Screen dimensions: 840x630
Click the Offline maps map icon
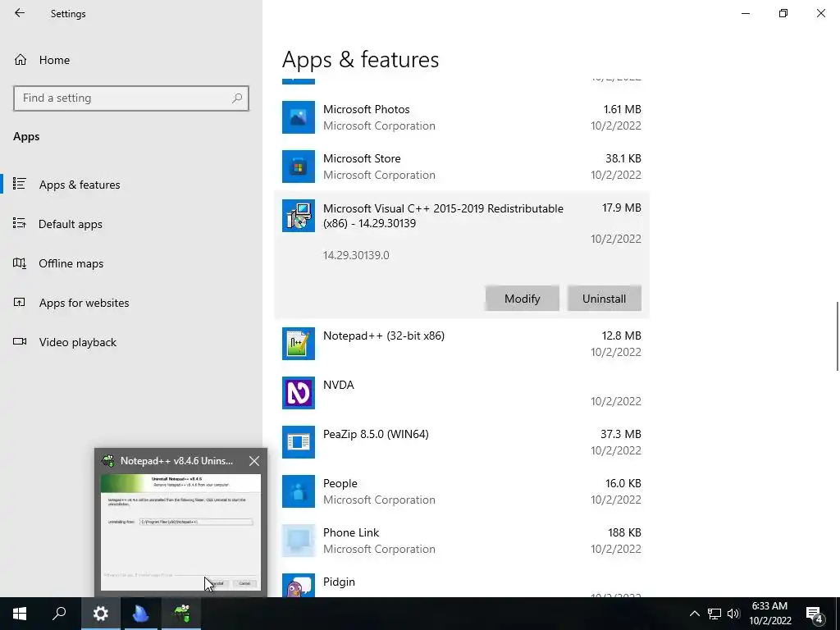[x=20, y=263]
